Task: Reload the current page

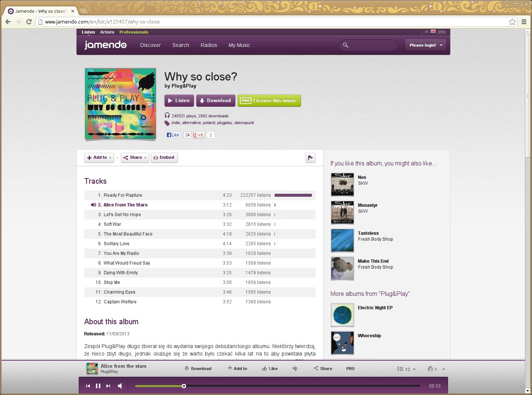Action: 29,22
